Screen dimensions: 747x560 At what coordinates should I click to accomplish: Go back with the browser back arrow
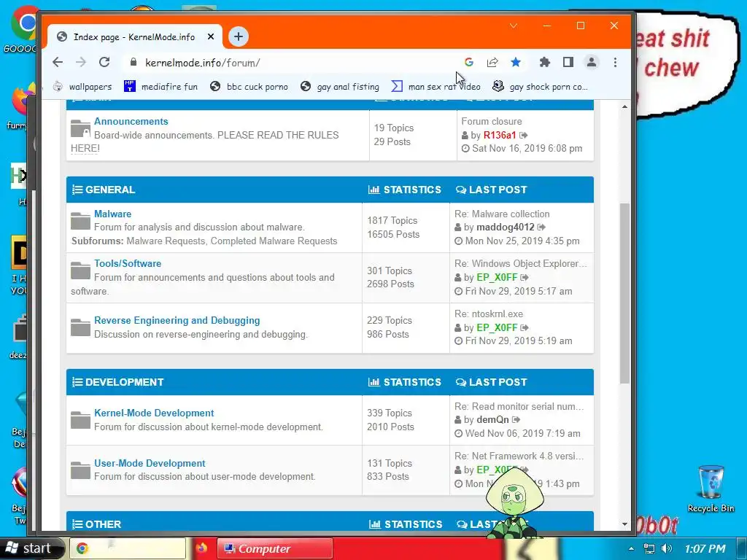(58, 63)
